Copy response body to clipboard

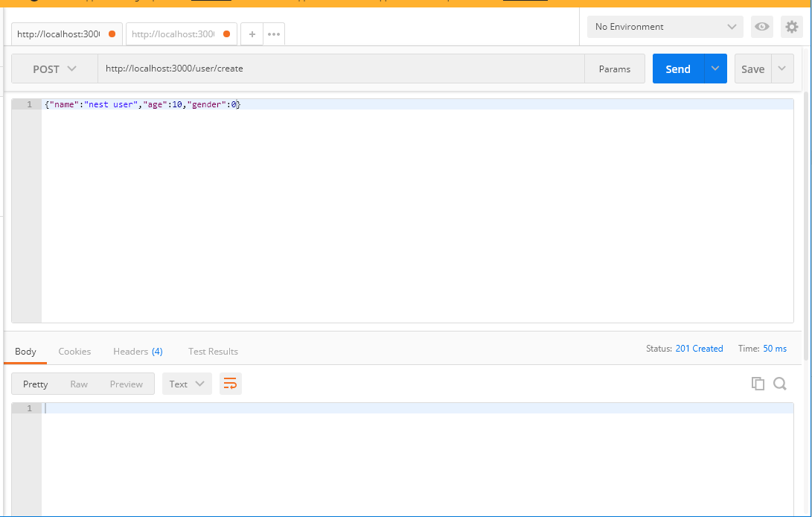pyautogui.click(x=758, y=383)
